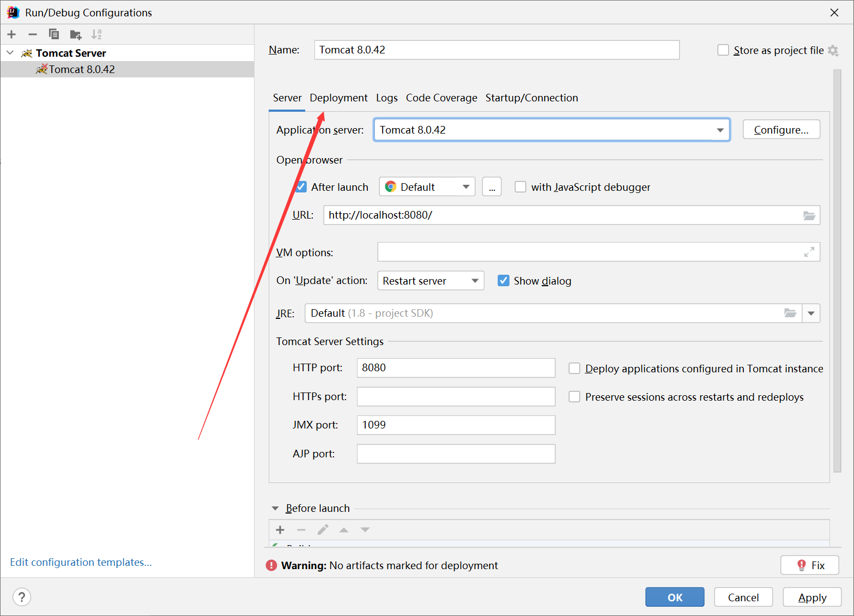The width and height of the screenshot is (854, 616).
Task: Click the HTTPs port field
Action: pyautogui.click(x=456, y=396)
